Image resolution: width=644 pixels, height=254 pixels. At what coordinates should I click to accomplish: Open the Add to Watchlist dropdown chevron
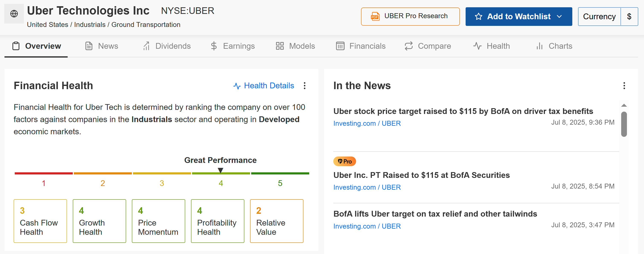pyautogui.click(x=559, y=16)
